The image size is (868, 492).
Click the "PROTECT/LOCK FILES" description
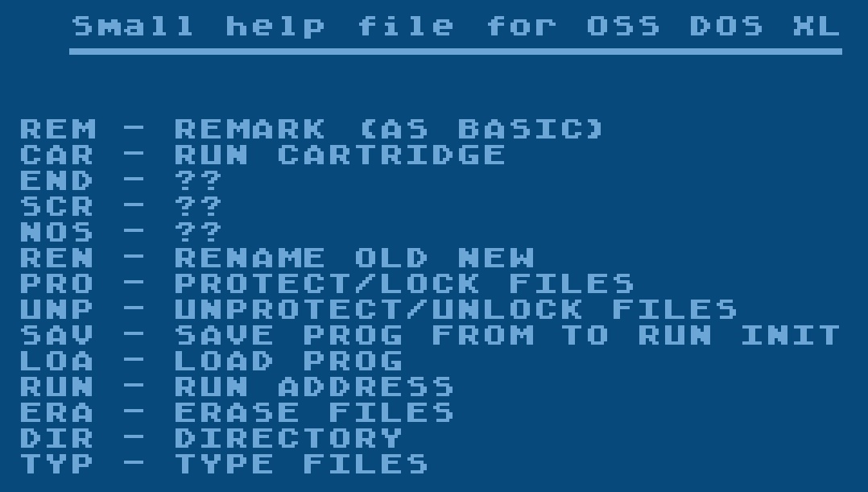click(404, 283)
